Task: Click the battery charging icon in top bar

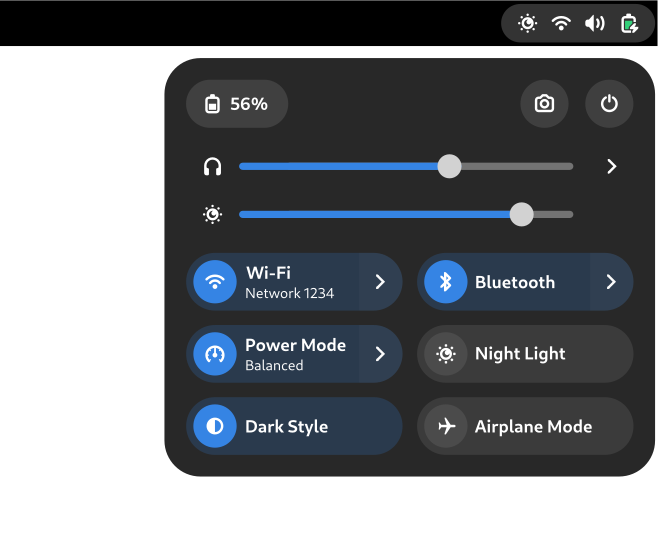Action: point(629,23)
